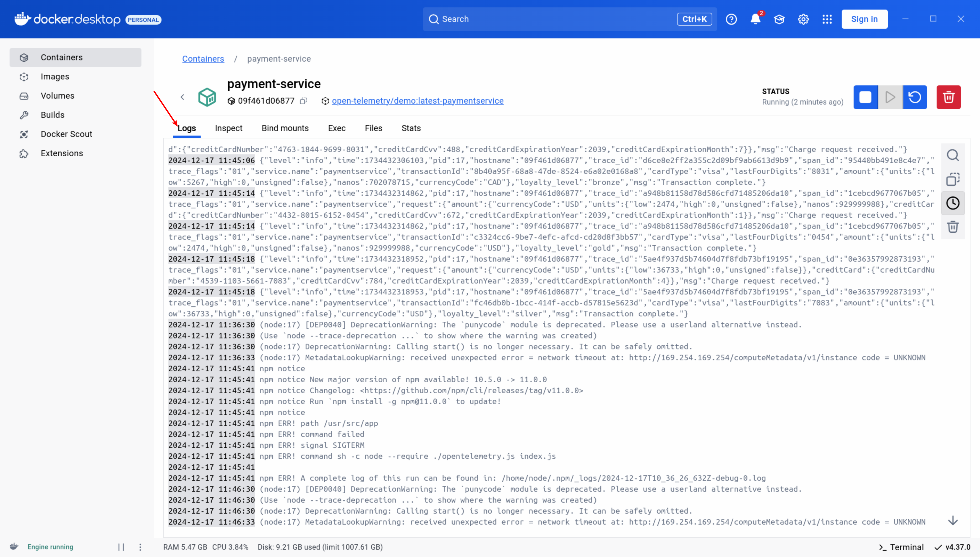The width and height of the screenshot is (980, 557).
Task: Delete the payment-service container
Action: coord(948,97)
